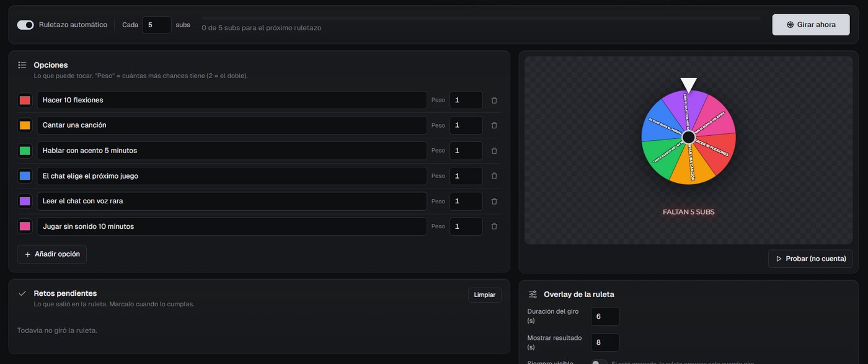Edit the "El chat elige el próximo juego" name

click(232, 176)
